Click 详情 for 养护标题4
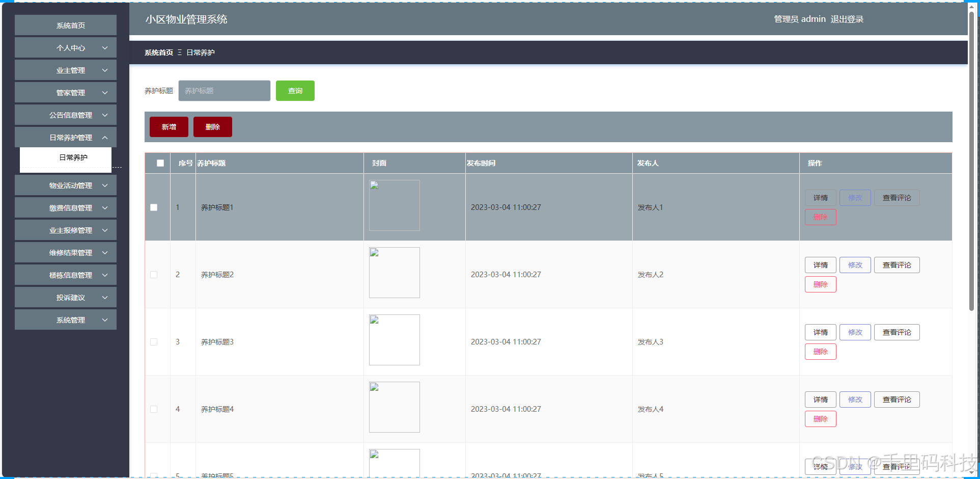Image resolution: width=980 pixels, height=479 pixels. coord(821,400)
